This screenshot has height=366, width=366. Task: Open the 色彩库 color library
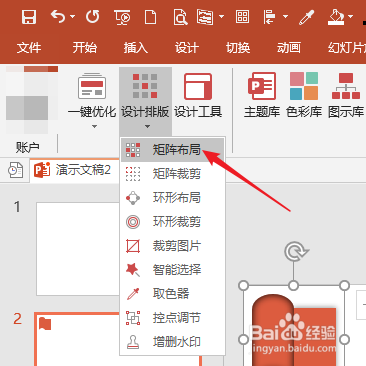304,95
